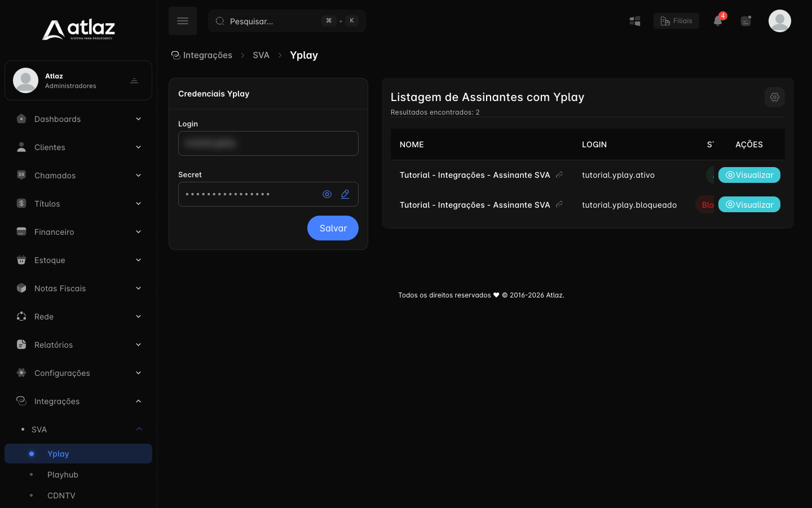Focus the Pesquisar search field
Image resolution: width=812 pixels, height=508 pixels.
click(x=287, y=21)
